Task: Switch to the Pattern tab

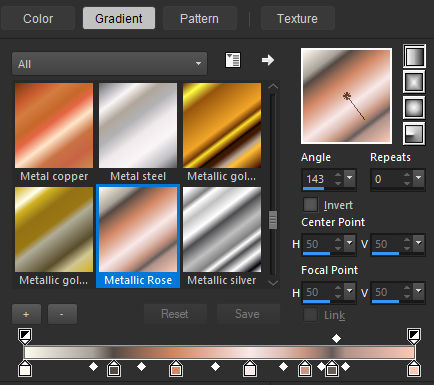Action: coord(199,19)
